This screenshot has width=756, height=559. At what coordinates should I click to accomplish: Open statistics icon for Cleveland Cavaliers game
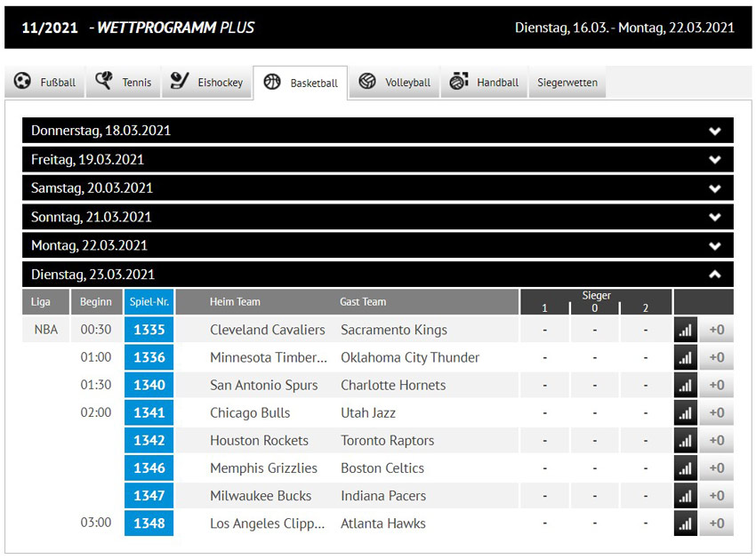click(685, 330)
